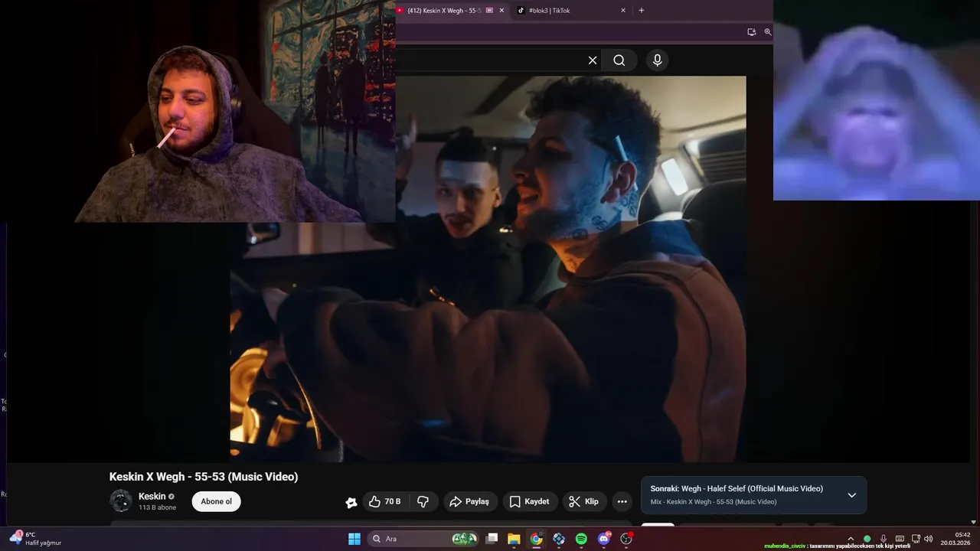Save video using the Kaydet button
The width and height of the screenshot is (980, 551).
tap(530, 501)
